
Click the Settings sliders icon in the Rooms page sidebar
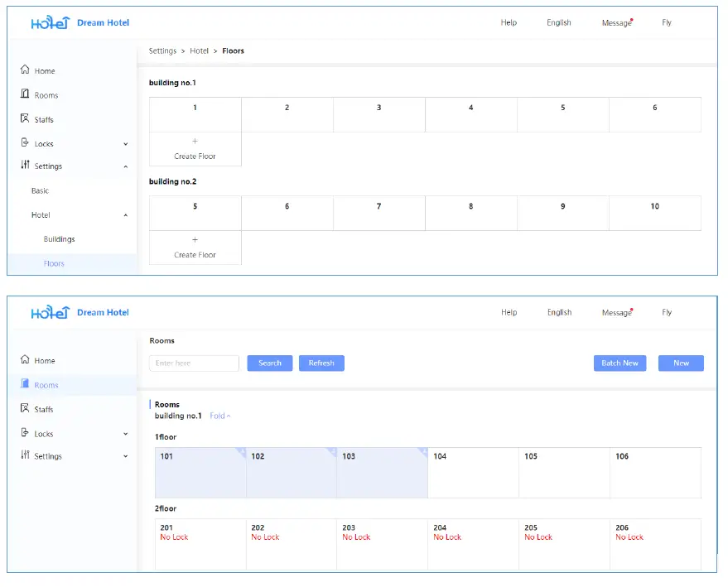(25, 455)
